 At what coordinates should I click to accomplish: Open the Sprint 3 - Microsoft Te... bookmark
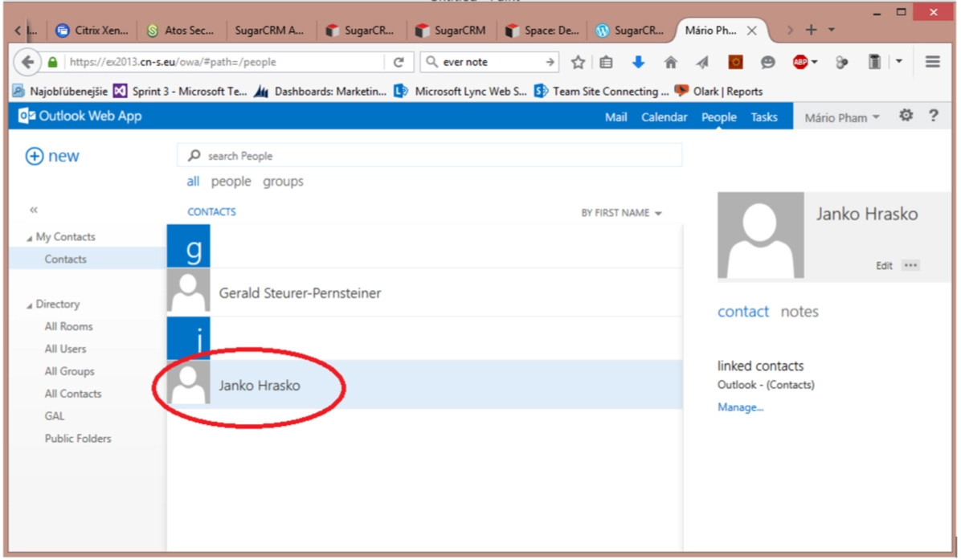tap(181, 92)
